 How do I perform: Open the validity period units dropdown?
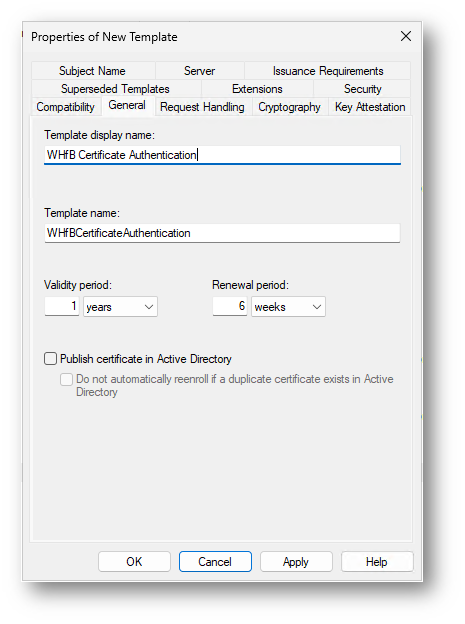point(120,306)
